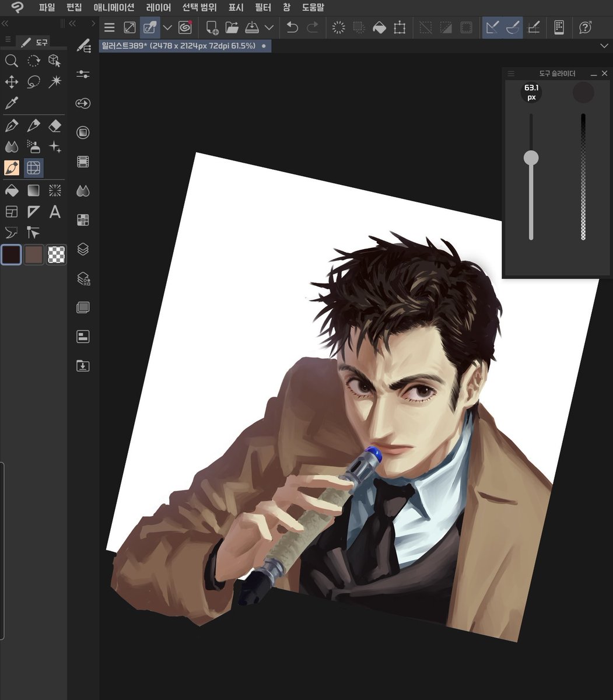Open the 필터 menu
The height and width of the screenshot is (700, 613).
[263, 8]
